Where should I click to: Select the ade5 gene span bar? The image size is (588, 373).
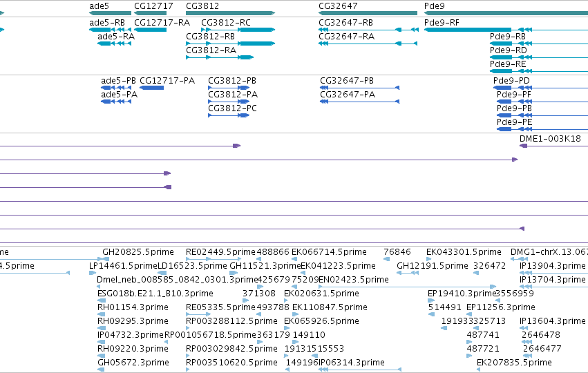[111, 13]
